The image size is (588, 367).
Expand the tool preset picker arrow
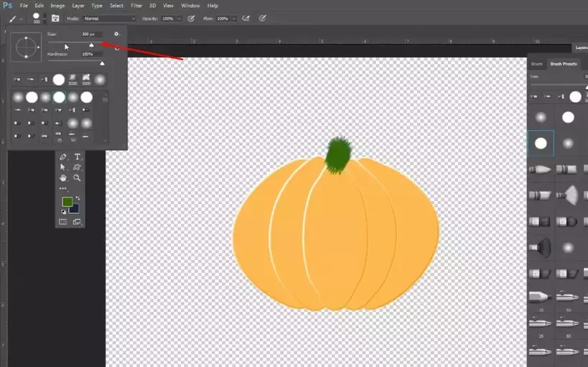[21, 19]
